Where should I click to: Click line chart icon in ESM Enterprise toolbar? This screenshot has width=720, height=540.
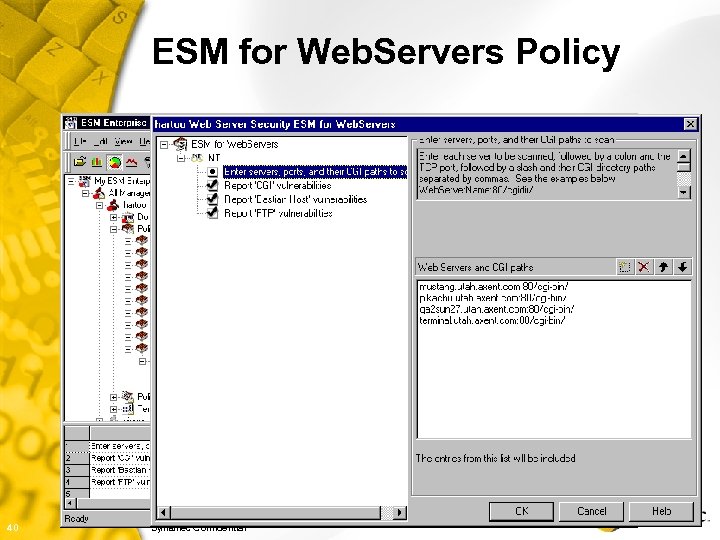[x=132, y=162]
